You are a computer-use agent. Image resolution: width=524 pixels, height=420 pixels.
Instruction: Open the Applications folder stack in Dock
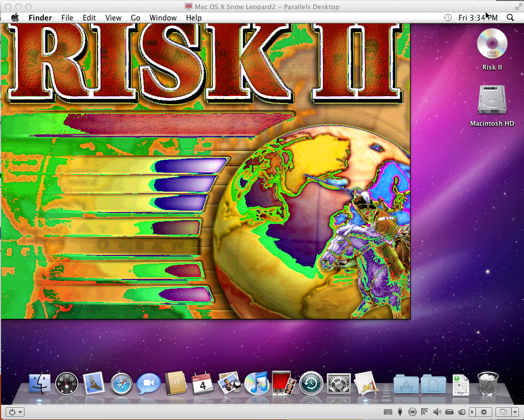pyautogui.click(x=406, y=384)
